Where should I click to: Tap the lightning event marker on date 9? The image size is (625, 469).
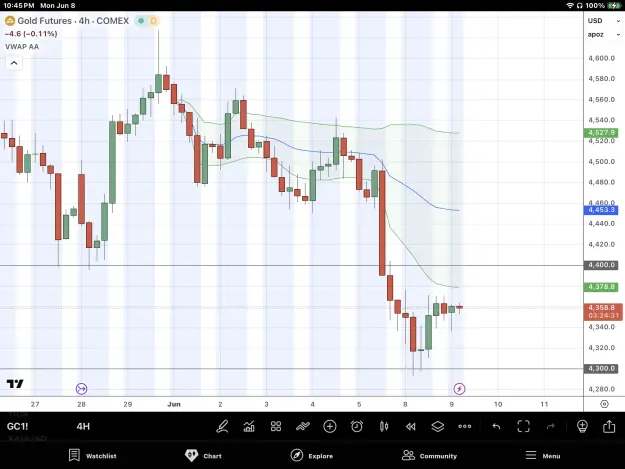[x=459, y=389]
